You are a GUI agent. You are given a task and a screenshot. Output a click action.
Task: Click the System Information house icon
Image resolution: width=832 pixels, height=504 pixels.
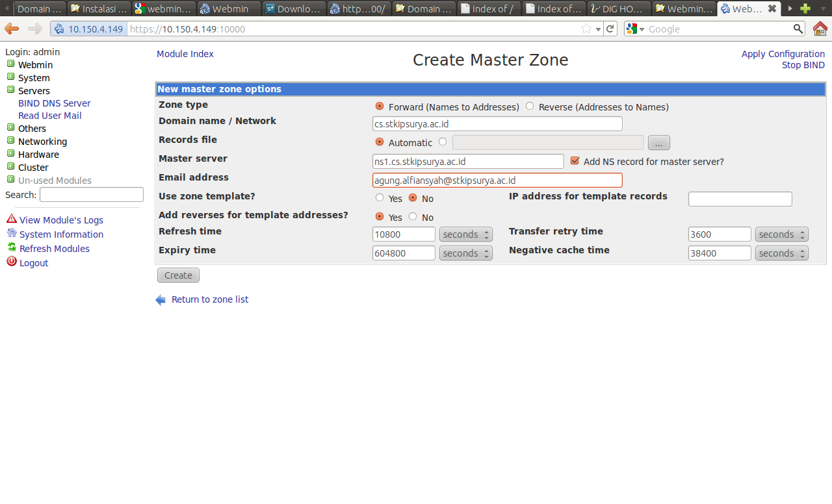(11, 234)
